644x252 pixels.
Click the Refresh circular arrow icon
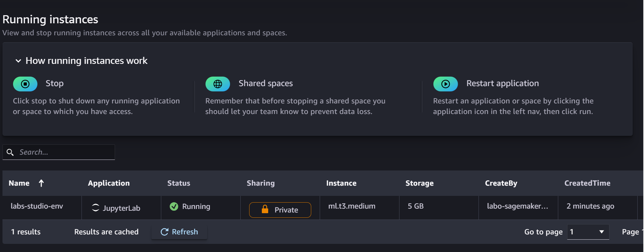(164, 232)
